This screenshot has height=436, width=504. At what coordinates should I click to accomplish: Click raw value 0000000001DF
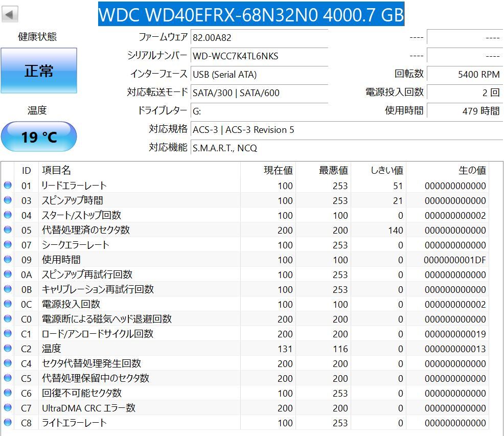coord(455,260)
